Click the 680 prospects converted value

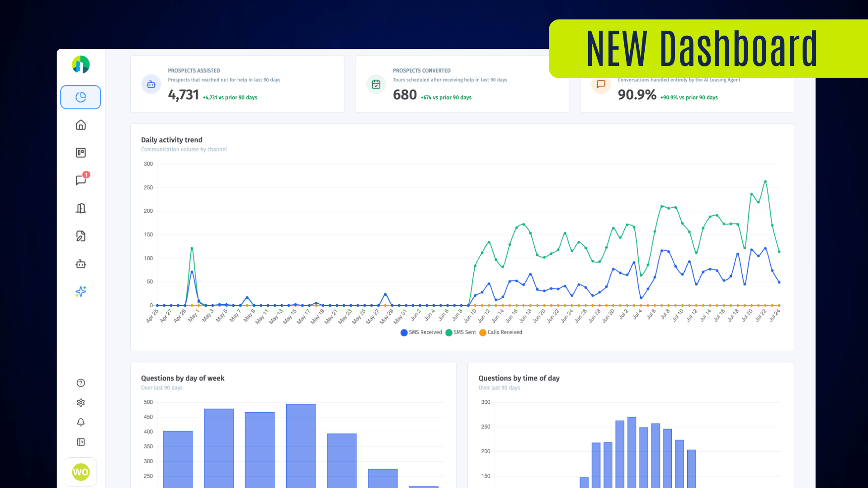pos(405,95)
